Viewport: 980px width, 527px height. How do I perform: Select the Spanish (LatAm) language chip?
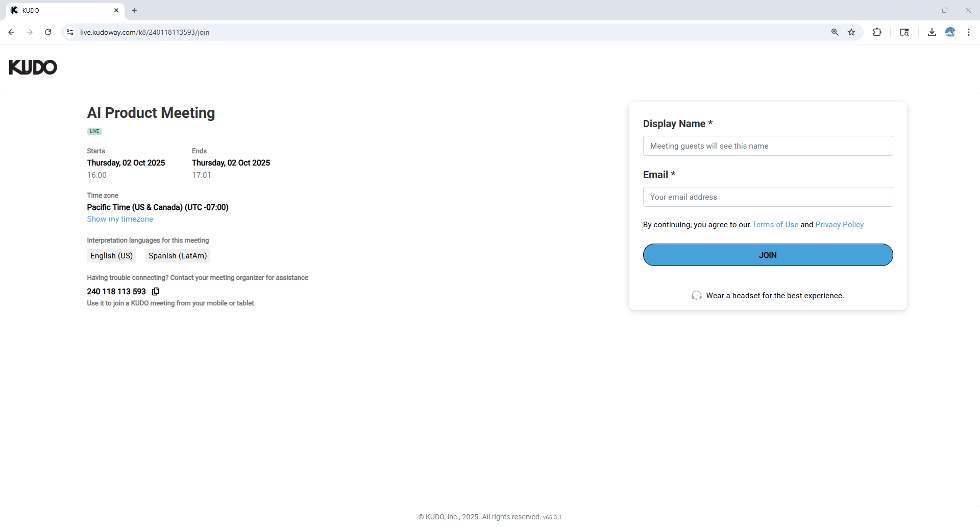(177, 255)
